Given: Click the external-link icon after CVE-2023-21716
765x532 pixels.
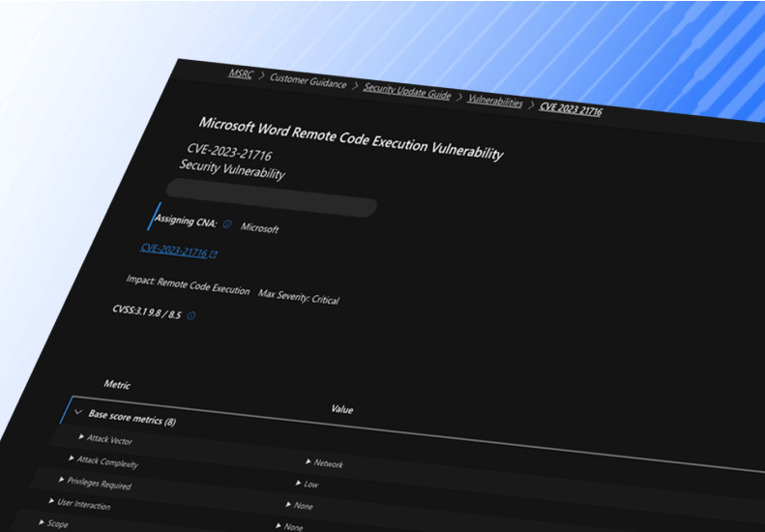Looking at the screenshot, I should [x=214, y=254].
